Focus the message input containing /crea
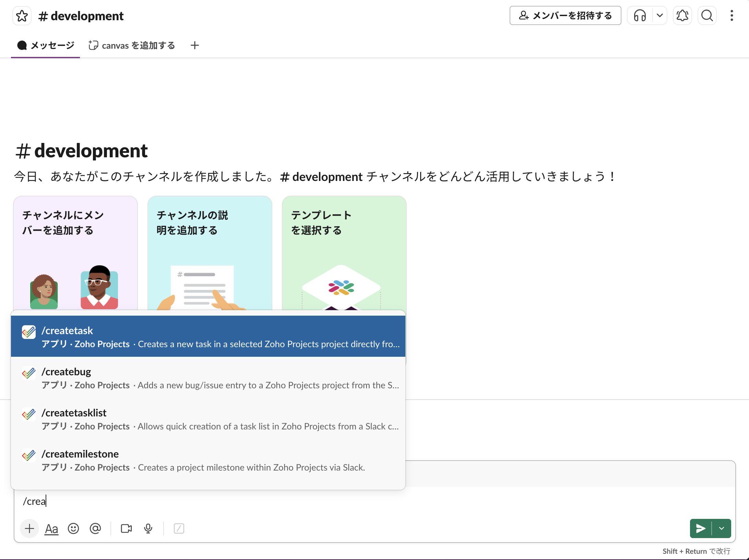This screenshot has height=560, width=749. pos(374,501)
